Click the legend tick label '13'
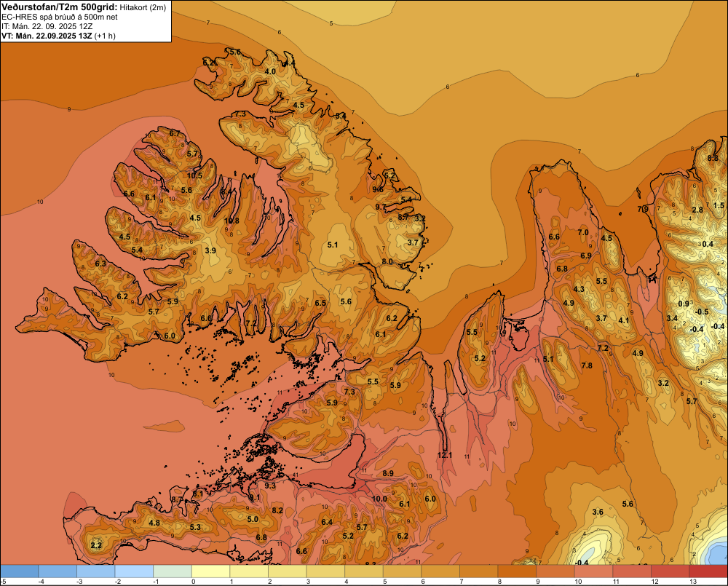The height and width of the screenshot is (586, 728). 693,582
